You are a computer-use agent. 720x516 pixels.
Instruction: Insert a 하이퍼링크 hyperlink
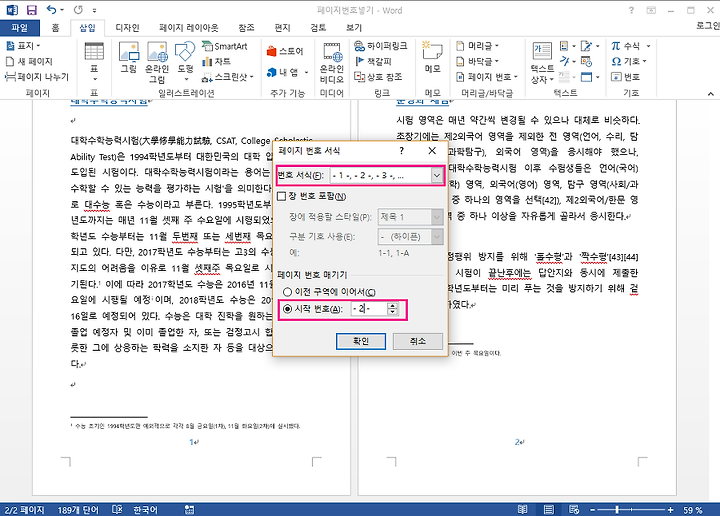pos(381,46)
